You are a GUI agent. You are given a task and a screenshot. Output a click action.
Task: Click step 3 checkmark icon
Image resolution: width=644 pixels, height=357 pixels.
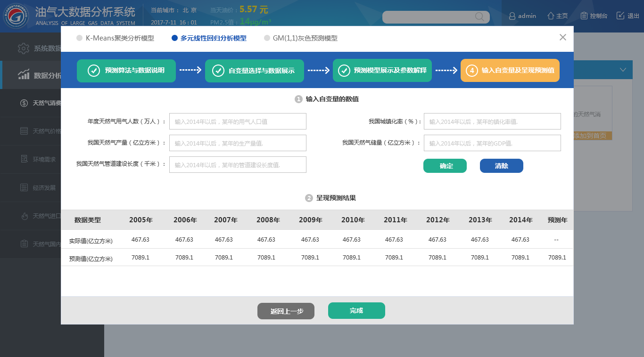344,71
